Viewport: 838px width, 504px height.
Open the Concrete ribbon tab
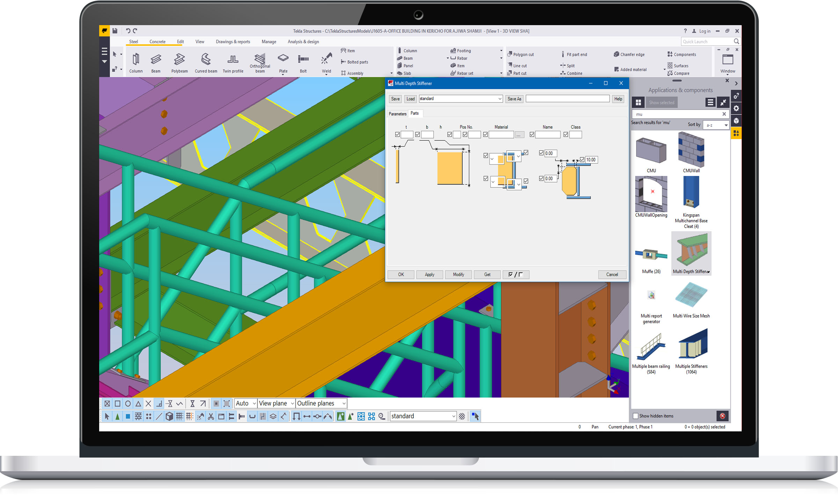click(x=157, y=42)
